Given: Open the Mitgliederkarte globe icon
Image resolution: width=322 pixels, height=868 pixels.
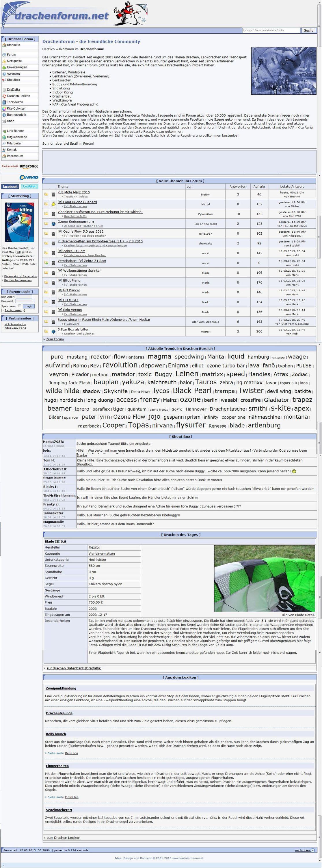Looking at the screenshot, I should pos(4,137).
